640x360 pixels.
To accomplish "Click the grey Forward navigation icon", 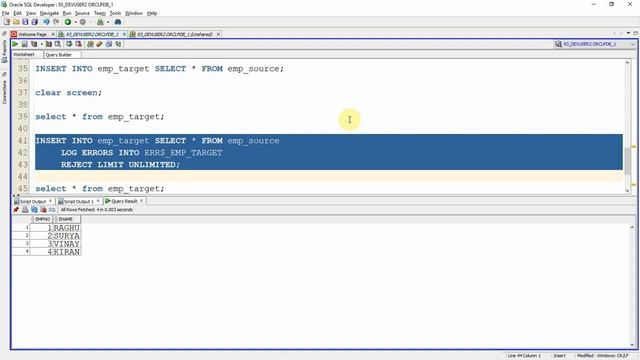I will 83,22.
